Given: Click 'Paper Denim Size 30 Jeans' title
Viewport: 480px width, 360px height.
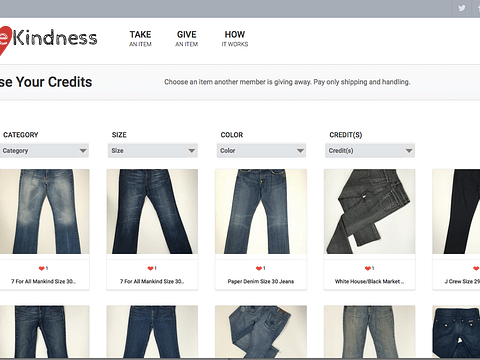Looking at the screenshot, I should click(261, 282).
